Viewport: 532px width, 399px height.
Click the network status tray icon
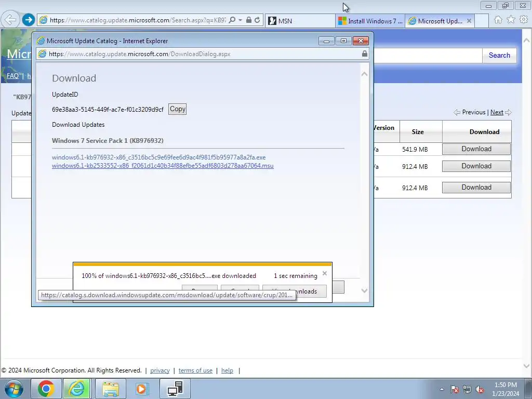(x=467, y=389)
